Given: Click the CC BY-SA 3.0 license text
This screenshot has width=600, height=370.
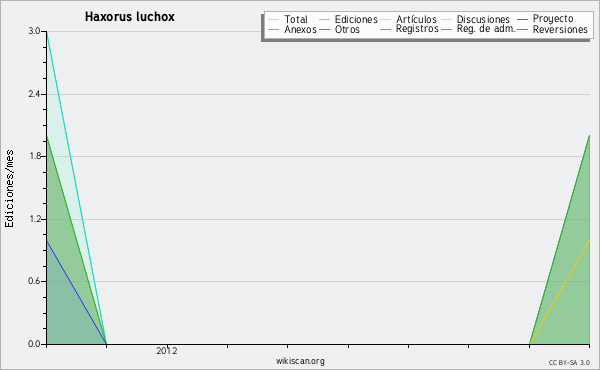Looking at the screenshot, I should (569, 363).
